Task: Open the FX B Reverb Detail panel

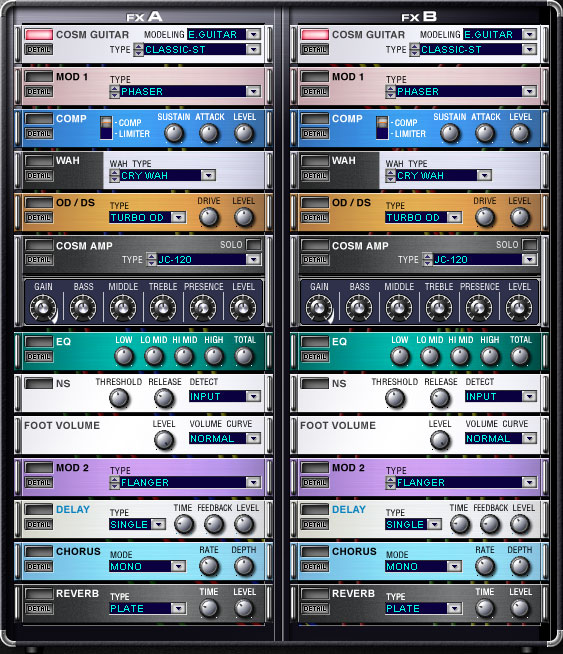Action: pos(315,609)
